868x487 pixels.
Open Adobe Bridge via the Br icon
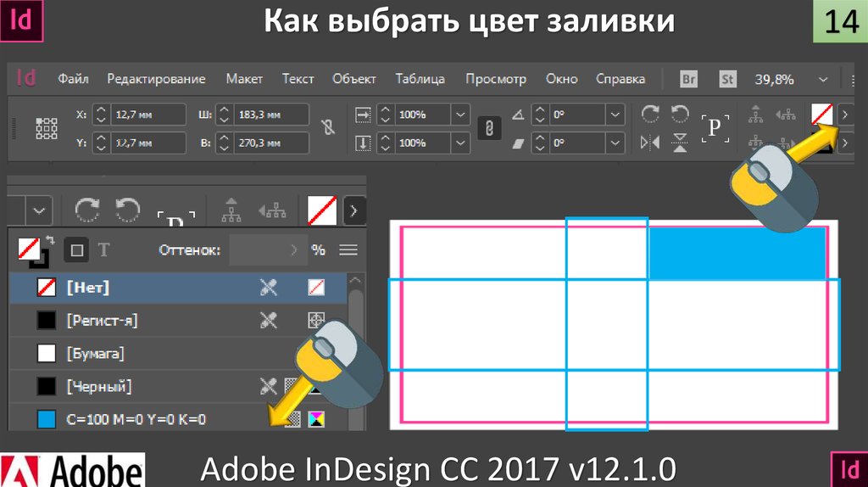688,79
